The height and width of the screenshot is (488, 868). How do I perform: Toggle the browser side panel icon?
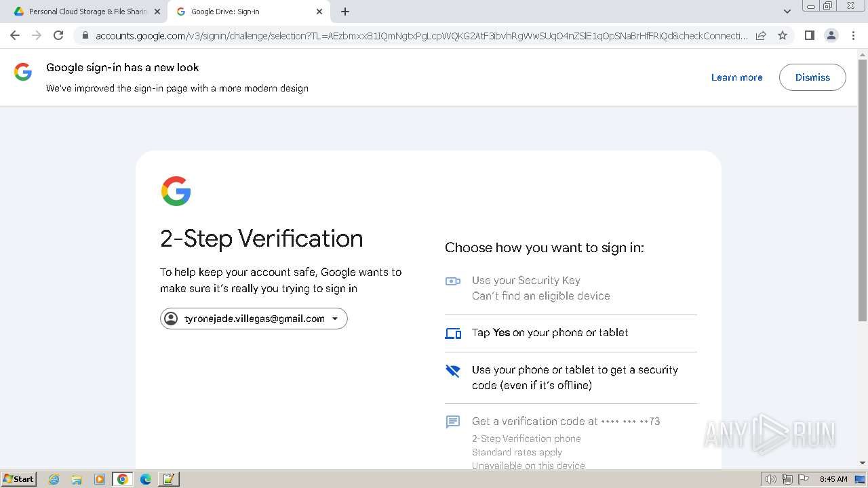click(809, 35)
